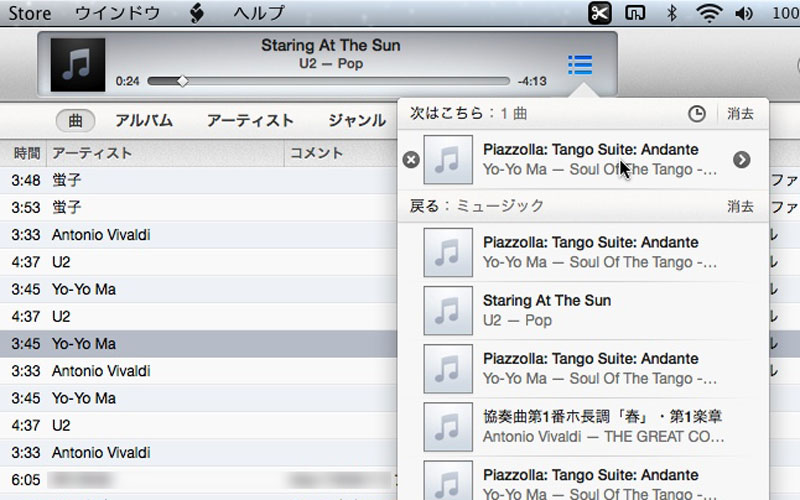Select the highlighted 3:45 Yo-Yo Ma row
This screenshot has height=500, width=800.
tap(198, 344)
